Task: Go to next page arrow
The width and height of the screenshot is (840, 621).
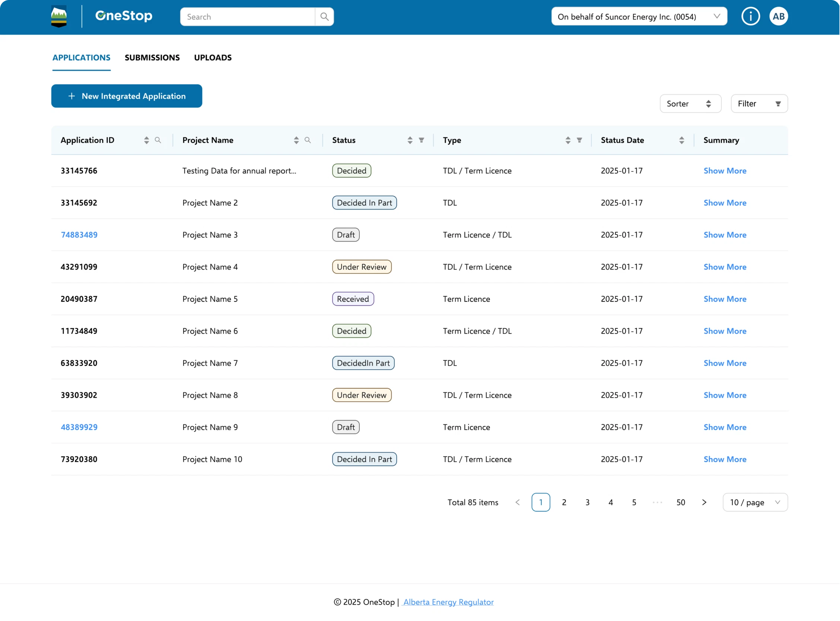Action: point(704,502)
